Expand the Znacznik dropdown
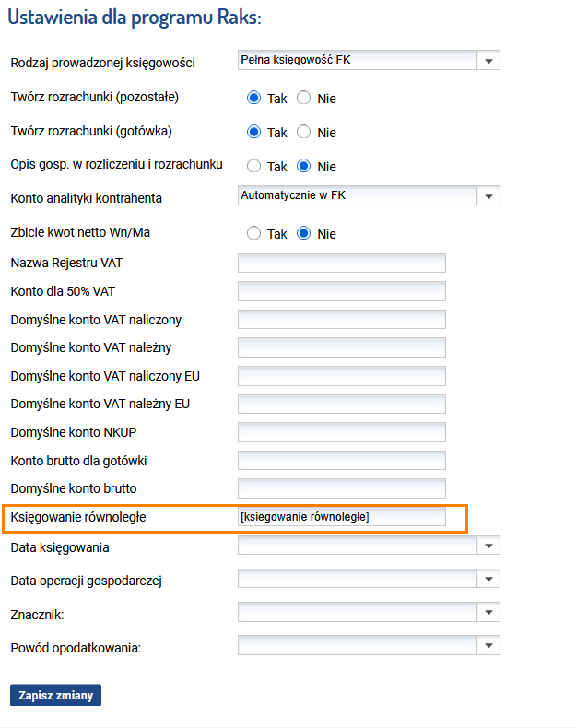The width and height of the screenshot is (576, 728). 369,613
